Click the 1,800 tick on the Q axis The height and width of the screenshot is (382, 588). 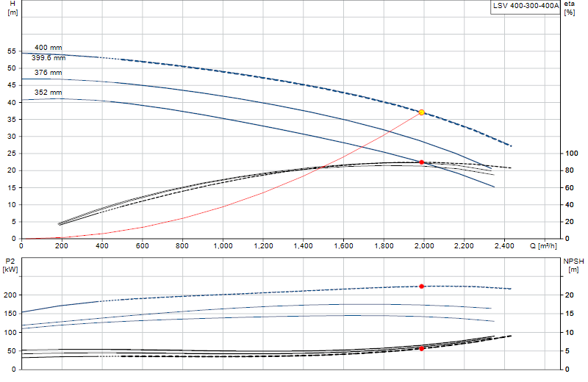(384, 246)
